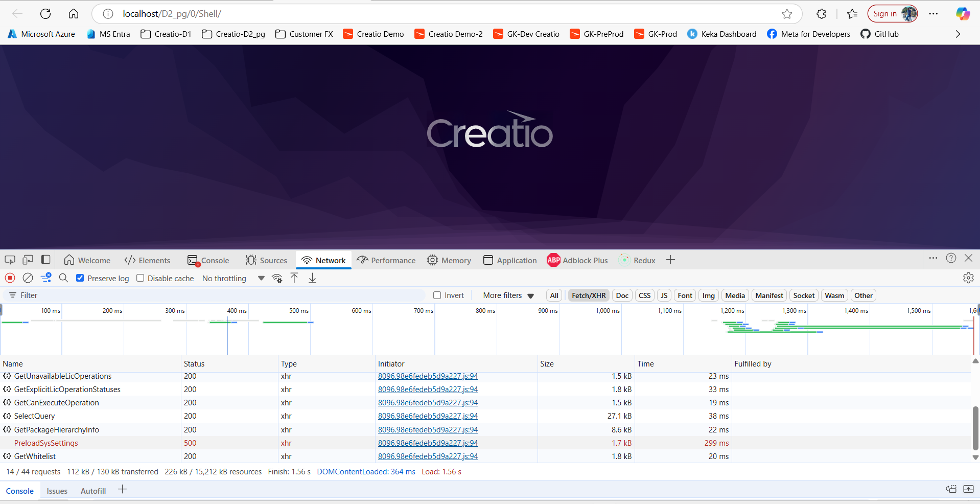
Task: Open Network settings gear icon
Action: point(968,278)
